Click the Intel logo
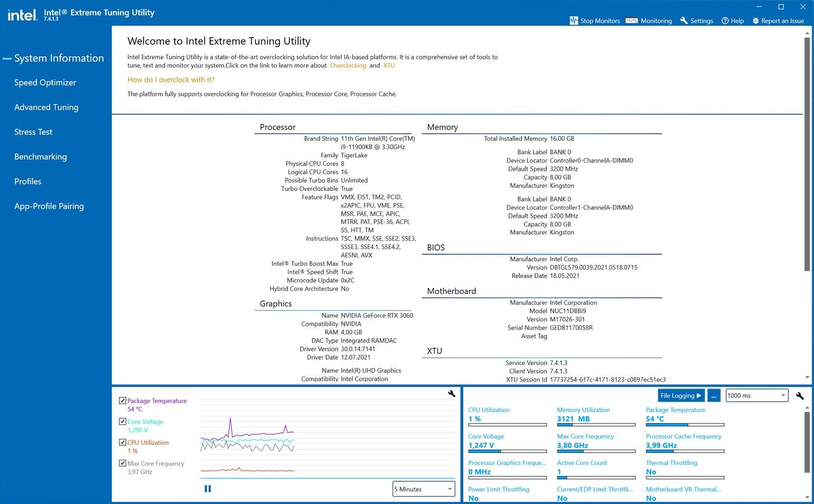814x504 pixels. point(22,15)
